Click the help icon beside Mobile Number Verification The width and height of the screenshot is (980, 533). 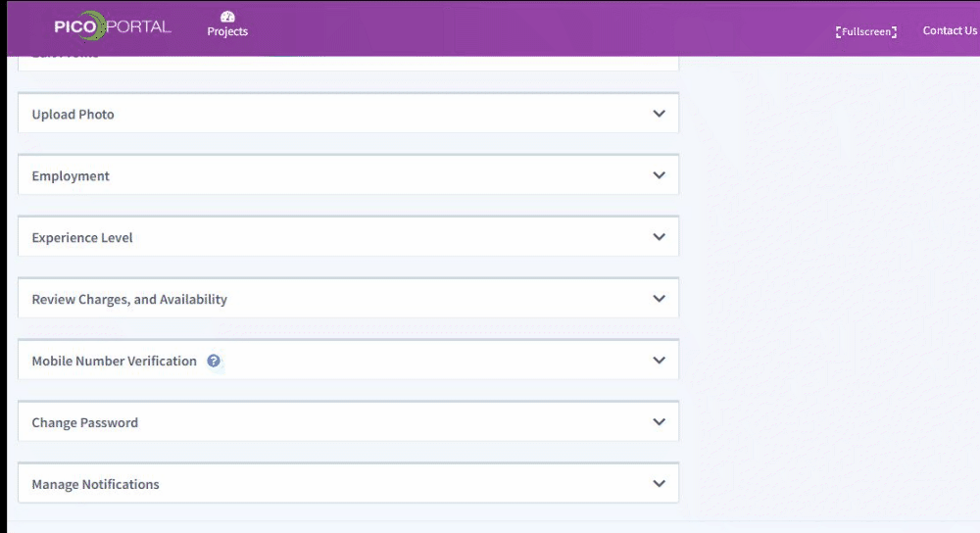tap(214, 361)
